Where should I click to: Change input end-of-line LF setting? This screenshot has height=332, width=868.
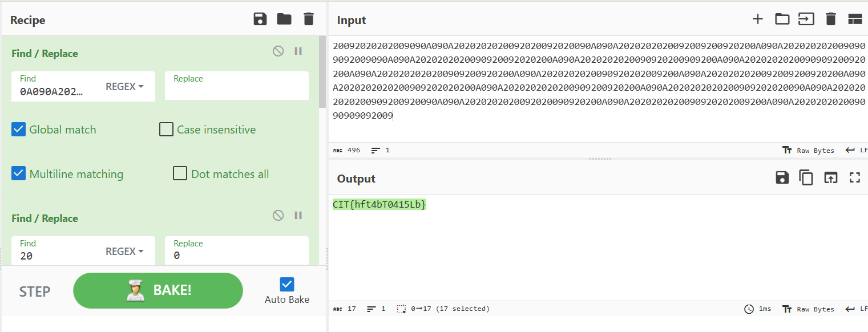click(x=856, y=151)
